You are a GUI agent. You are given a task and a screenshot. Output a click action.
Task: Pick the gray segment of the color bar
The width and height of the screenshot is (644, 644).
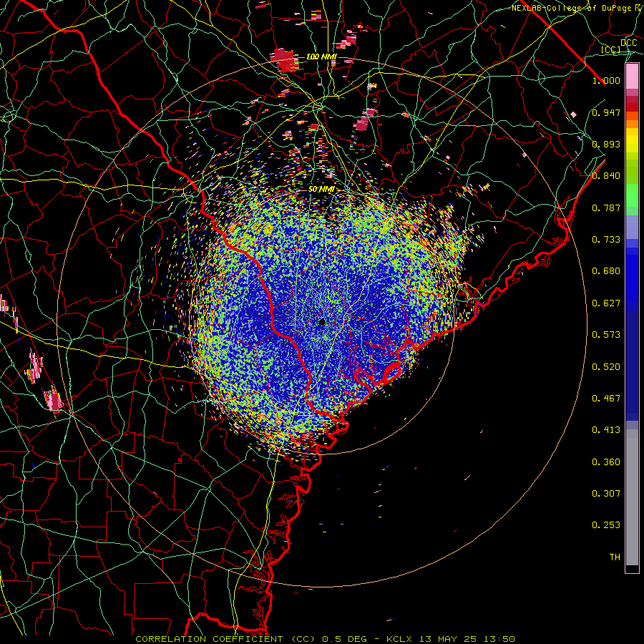(632, 497)
